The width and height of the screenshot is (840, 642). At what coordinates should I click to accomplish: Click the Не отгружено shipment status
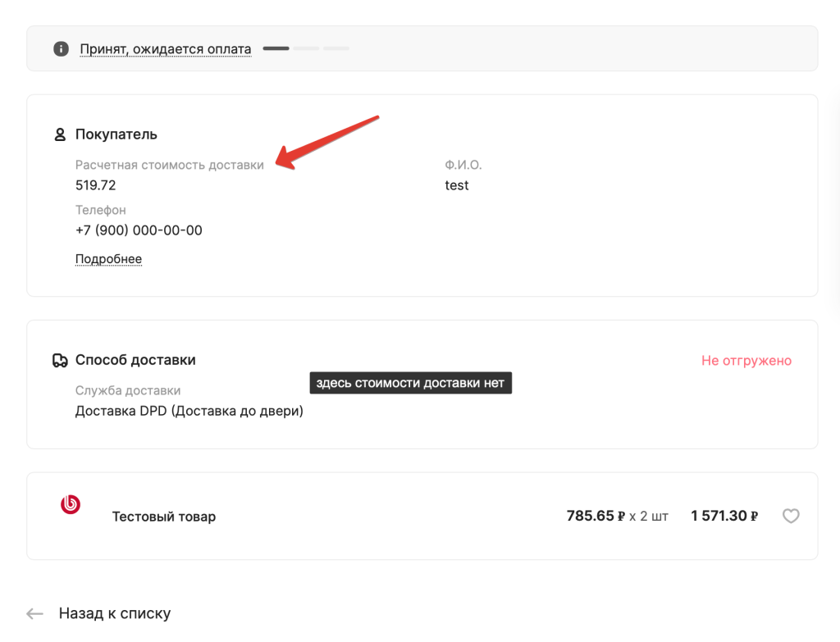pyautogui.click(x=746, y=361)
